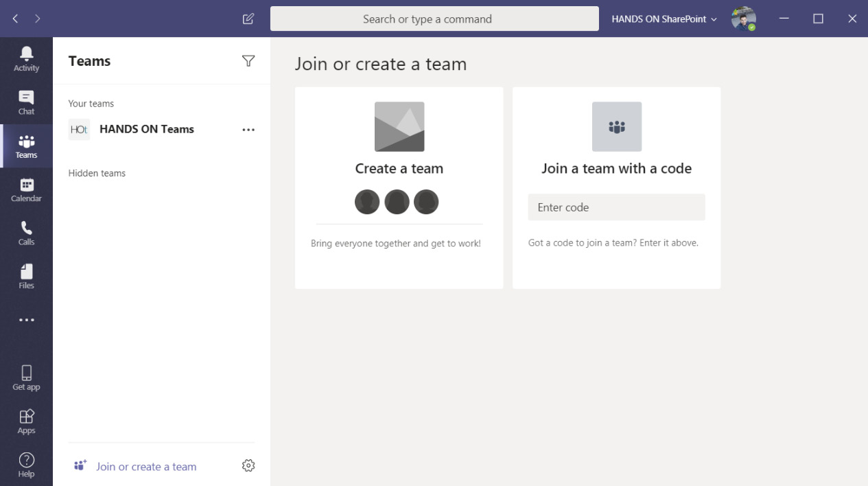Select the Teams tab in the sidebar
The height and width of the screenshot is (486, 868).
point(26,146)
